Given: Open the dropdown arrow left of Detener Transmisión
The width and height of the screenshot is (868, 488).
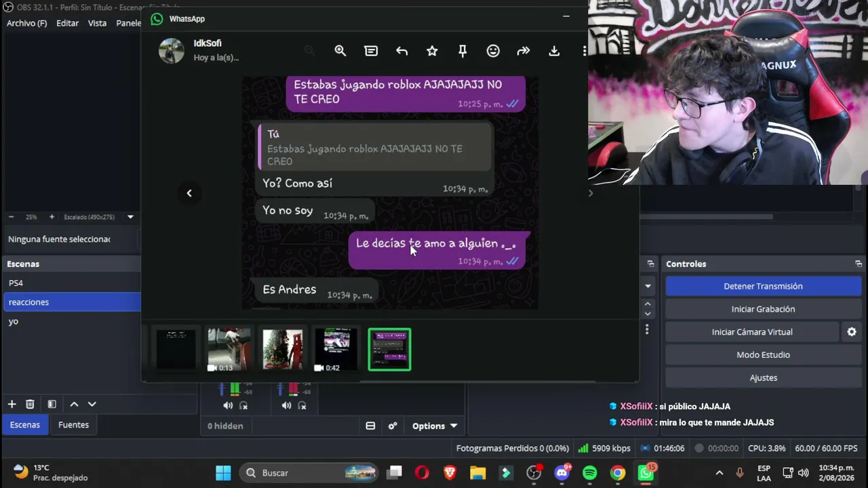Looking at the screenshot, I should 648,286.
